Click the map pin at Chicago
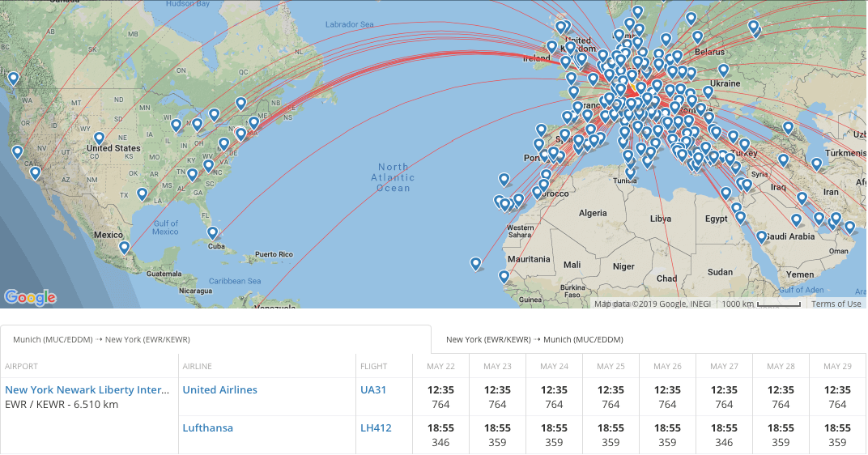Image resolution: width=868 pixels, height=455 pixels. click(176, 125)
